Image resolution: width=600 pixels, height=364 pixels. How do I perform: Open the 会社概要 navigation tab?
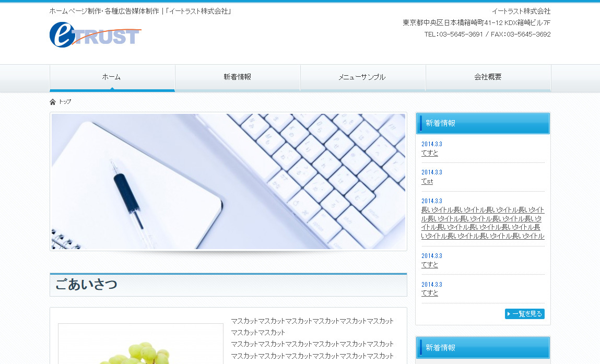[488, 77]
